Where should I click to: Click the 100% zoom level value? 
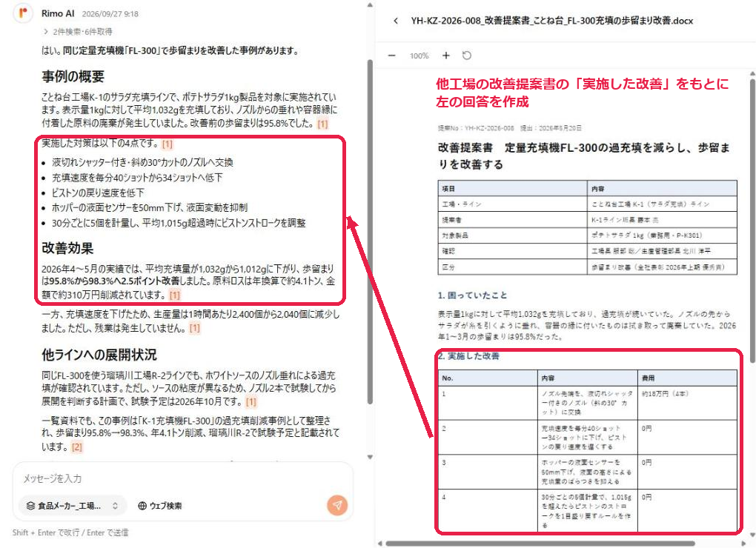tap(419, 56)
